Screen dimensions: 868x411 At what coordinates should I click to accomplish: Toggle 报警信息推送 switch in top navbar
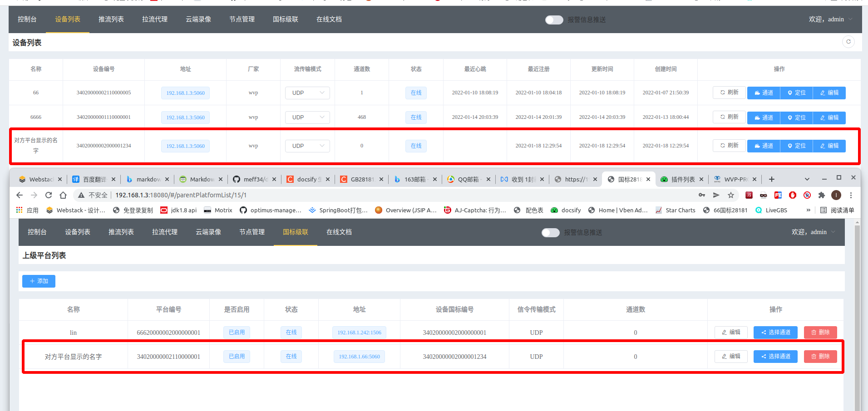coord(554,20)
